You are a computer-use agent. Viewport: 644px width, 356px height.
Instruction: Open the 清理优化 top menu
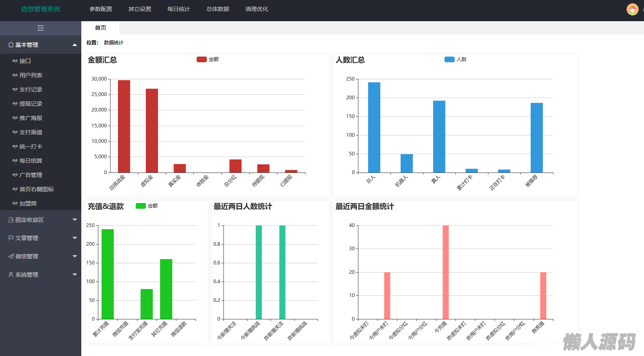tap(257, 9)
